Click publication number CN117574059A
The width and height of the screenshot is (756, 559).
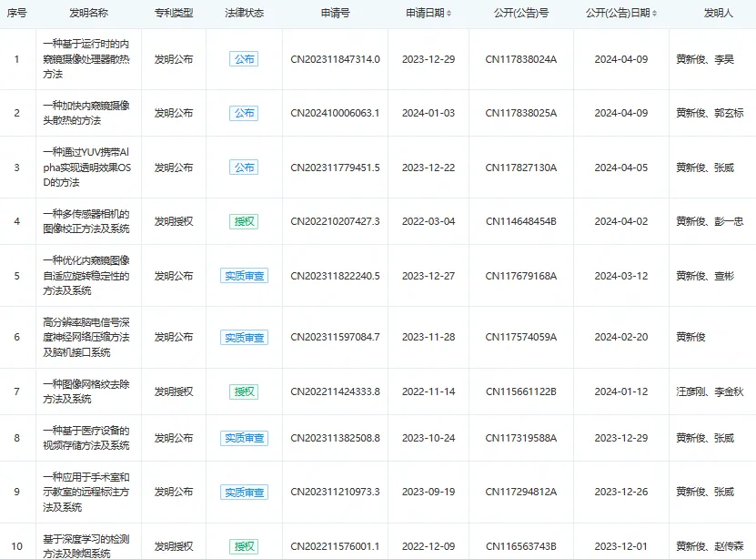[x=521, y=337]
